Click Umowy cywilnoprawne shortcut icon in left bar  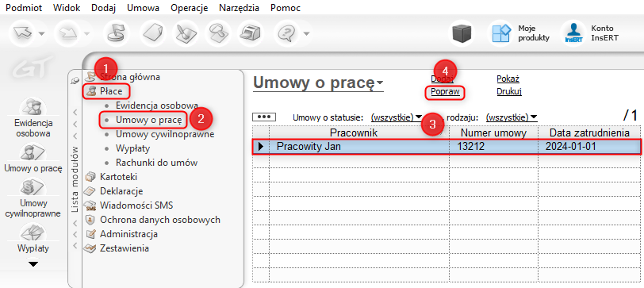click(33, 187)
